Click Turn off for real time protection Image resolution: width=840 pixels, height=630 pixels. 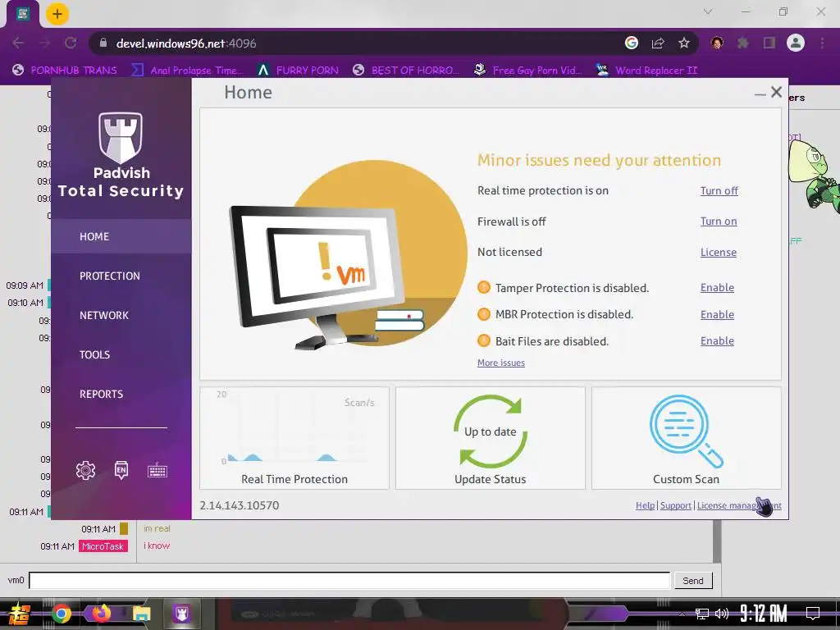click(719, 190)
